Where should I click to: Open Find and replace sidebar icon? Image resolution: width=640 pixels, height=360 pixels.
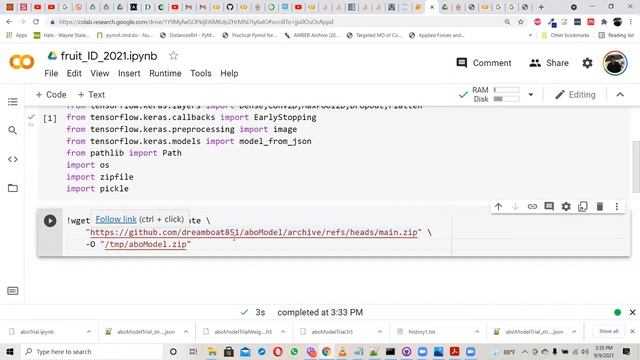(x=13, y=130)
